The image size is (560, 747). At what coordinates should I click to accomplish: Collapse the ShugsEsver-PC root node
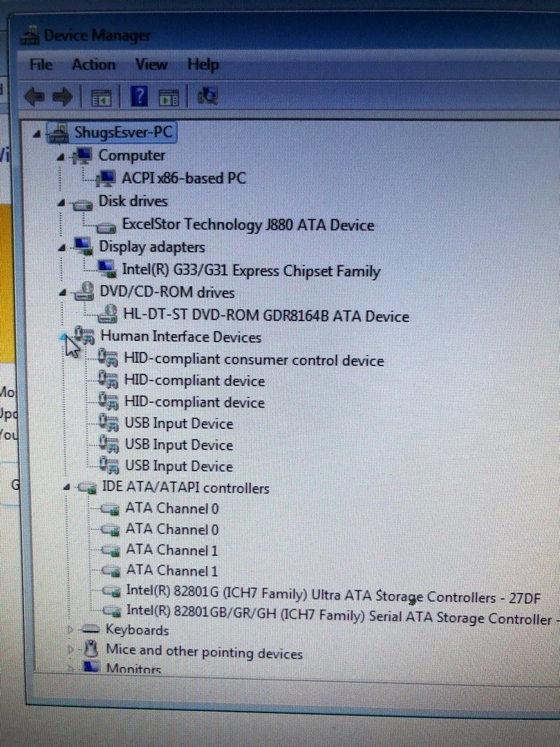coord(37,135)
